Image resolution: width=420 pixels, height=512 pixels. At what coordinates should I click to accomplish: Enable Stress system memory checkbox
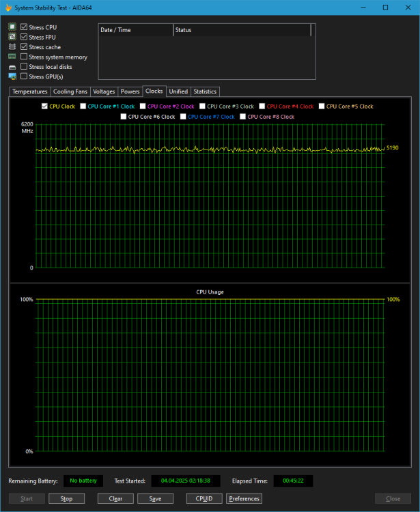(25, 57)
